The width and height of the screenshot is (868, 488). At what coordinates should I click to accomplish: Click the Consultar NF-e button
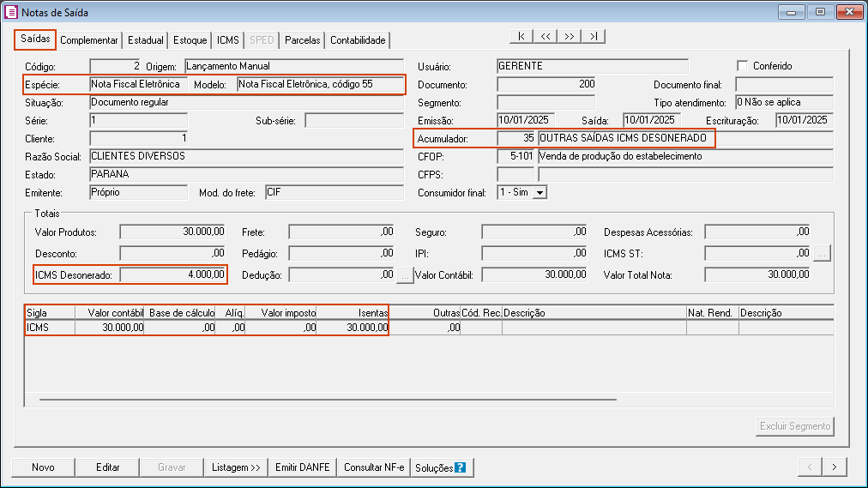[x=373, y=467]
